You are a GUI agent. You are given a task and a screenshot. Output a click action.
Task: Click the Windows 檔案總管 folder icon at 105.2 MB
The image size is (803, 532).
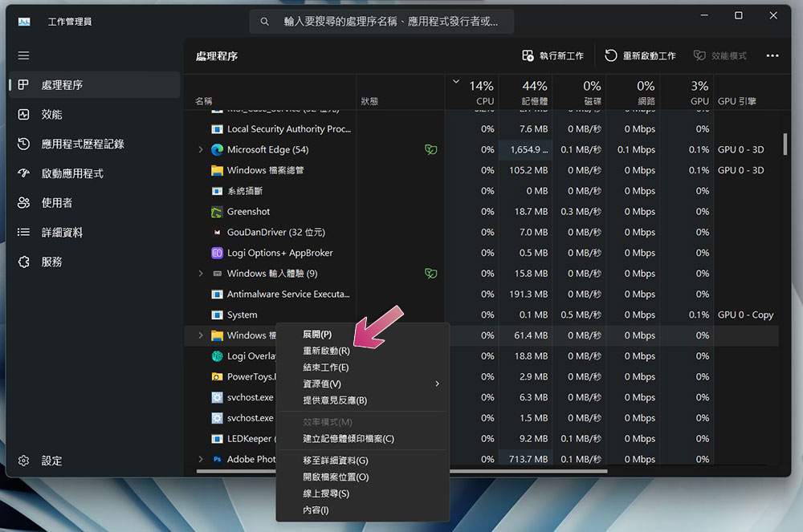click(x=217, y=170)
